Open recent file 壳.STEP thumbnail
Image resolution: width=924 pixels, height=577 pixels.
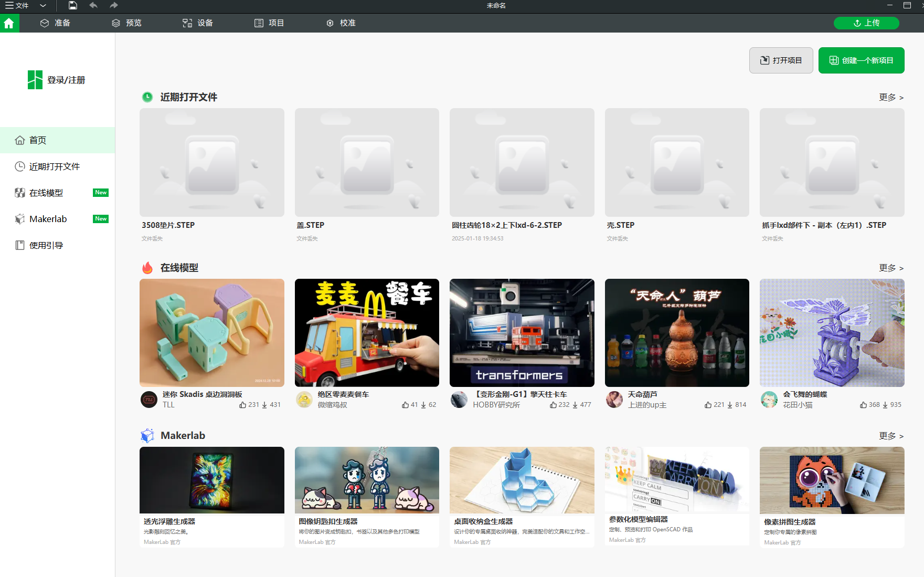[x=677, y=162]
